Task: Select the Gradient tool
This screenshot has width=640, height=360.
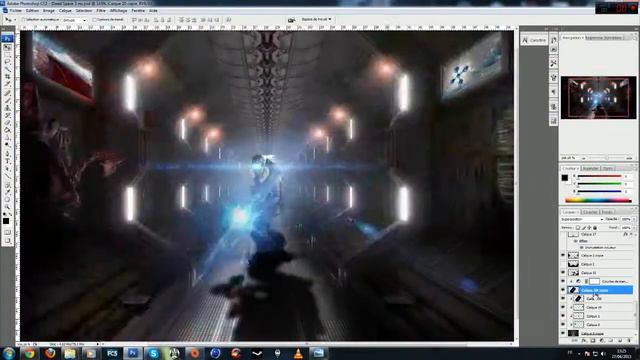Action: pyautogui.click(x=8, y=130)
